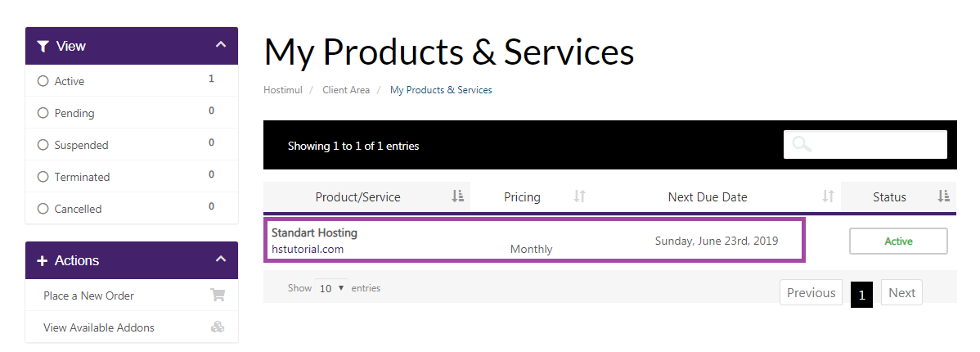The width and height of the screenshot is (980, 352).
Task: Choose the Terminated filter option
Action: tap(43, 177)
